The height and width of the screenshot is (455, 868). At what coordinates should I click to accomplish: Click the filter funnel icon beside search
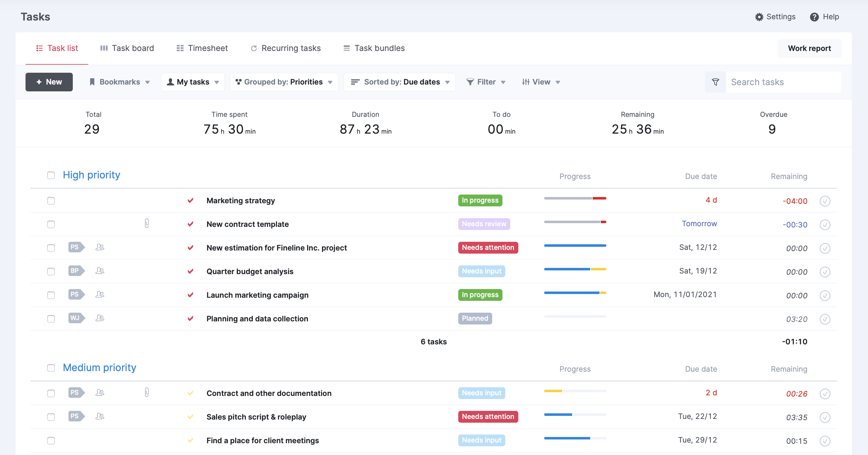(715, 82)
